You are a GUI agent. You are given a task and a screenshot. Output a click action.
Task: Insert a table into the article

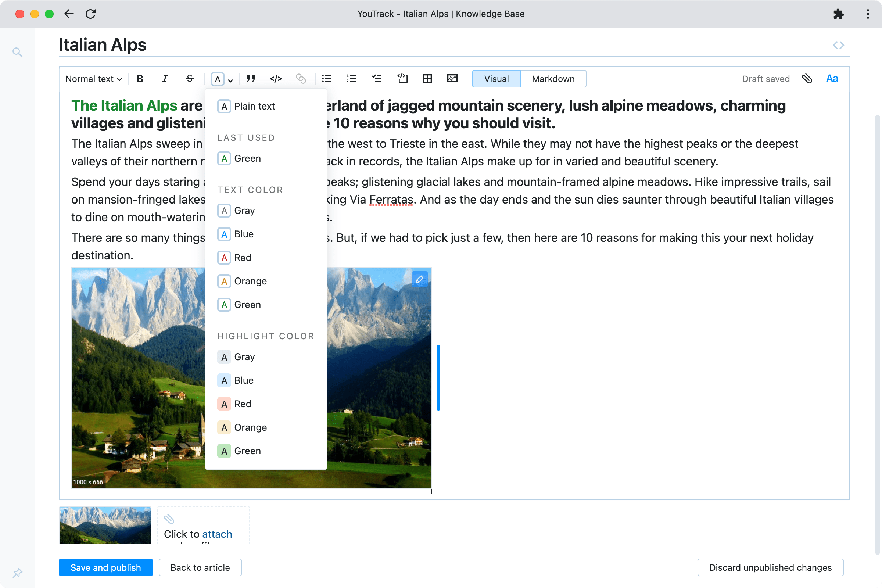pos(427,79)
